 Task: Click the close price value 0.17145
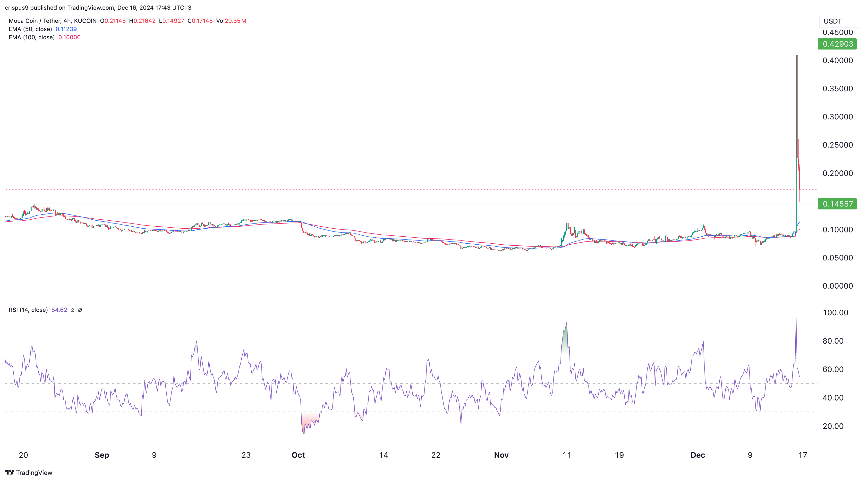(202, 21)
